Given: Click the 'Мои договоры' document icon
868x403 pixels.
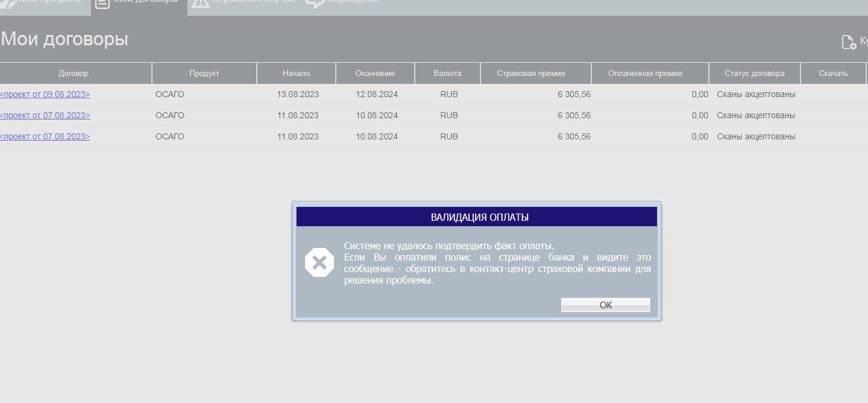Looking at the screenshot, I should click(x=102, y=3).
